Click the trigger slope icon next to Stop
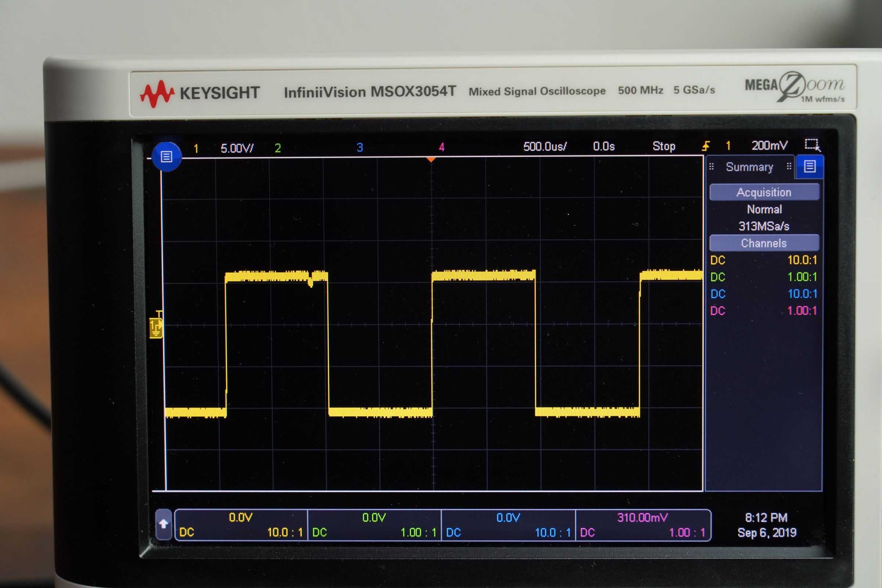This screenshot has width=882, height=588. pyautogui.click(x=706, y=146)
